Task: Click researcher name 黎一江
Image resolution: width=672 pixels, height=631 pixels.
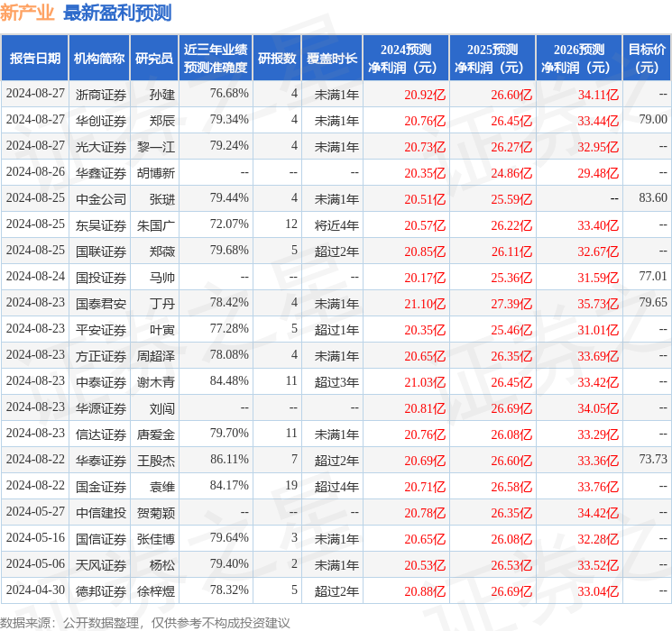Action: tap(156, 147)
